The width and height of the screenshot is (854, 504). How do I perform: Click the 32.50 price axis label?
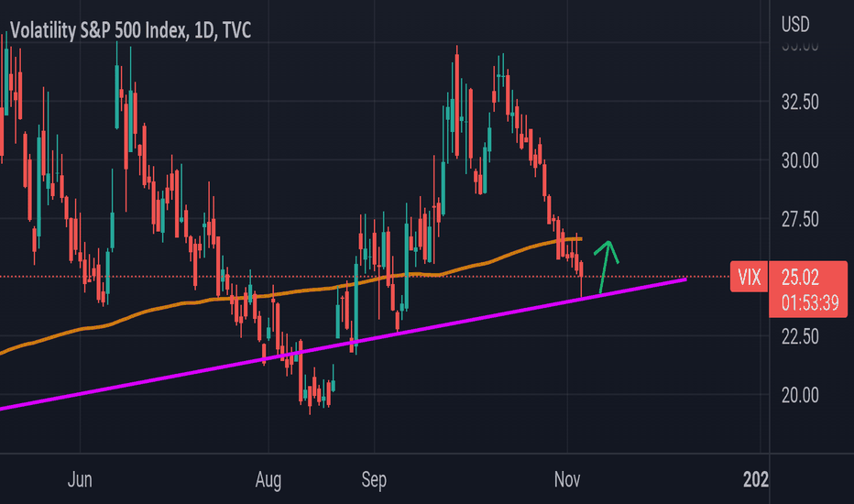pyautogui.click(x=800, y=102)
